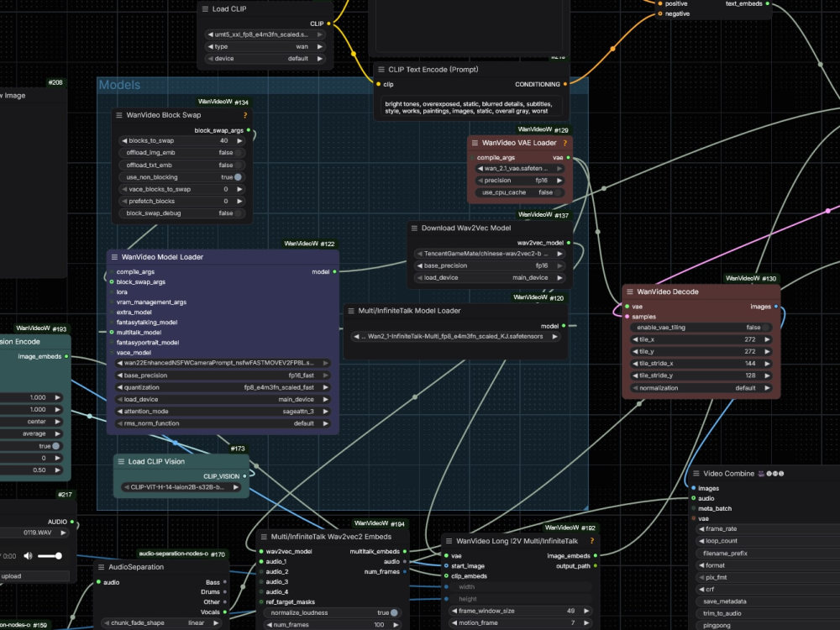Viewport: 840px width, 630px height.
Task: Increase blocks_to_swap with right arrow
Action: (239, 141)
